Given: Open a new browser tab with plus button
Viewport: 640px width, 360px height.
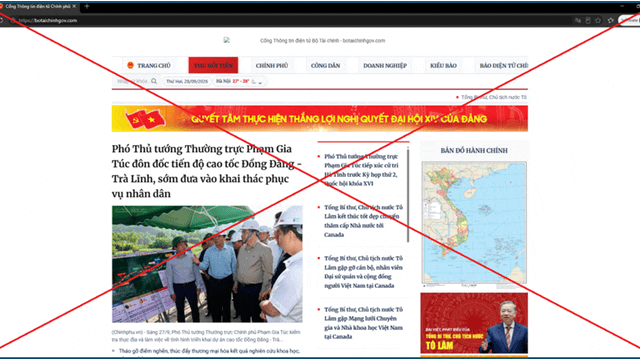Looking at the screenshot, I should tap(87, 6).
